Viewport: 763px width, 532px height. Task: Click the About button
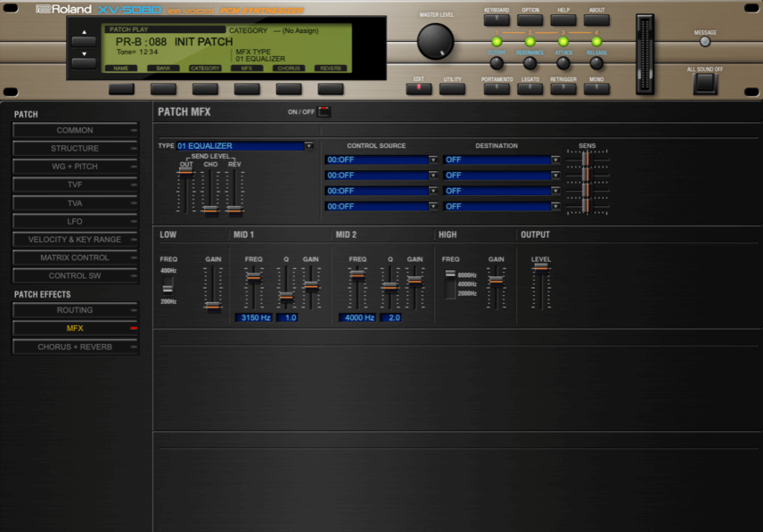(x=596, y=20)
